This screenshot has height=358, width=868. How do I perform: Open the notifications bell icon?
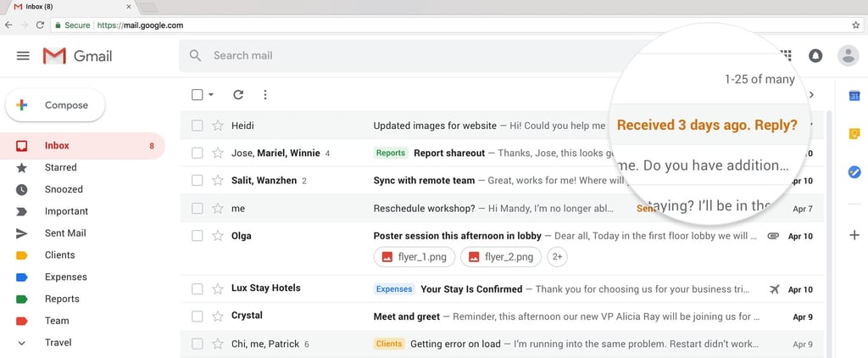coord(815,55)
